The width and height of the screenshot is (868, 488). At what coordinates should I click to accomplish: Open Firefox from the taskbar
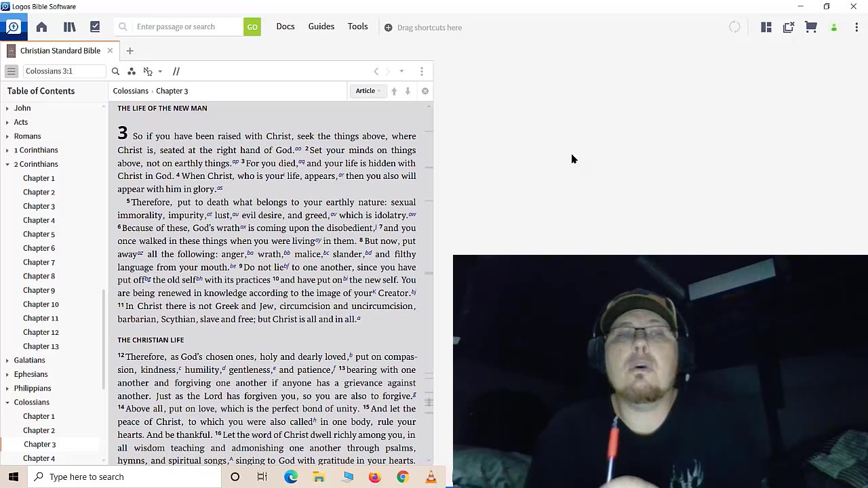(x=374, y=476)
